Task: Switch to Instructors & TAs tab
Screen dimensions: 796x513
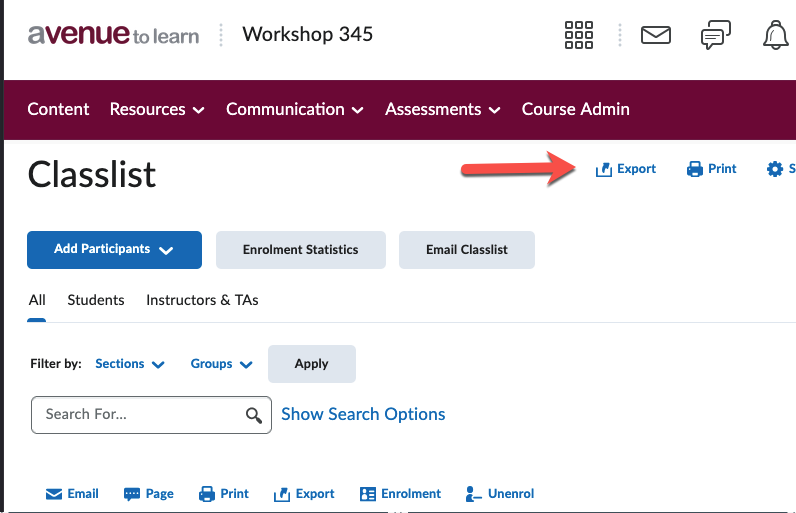Action: [x=202, y=300]
